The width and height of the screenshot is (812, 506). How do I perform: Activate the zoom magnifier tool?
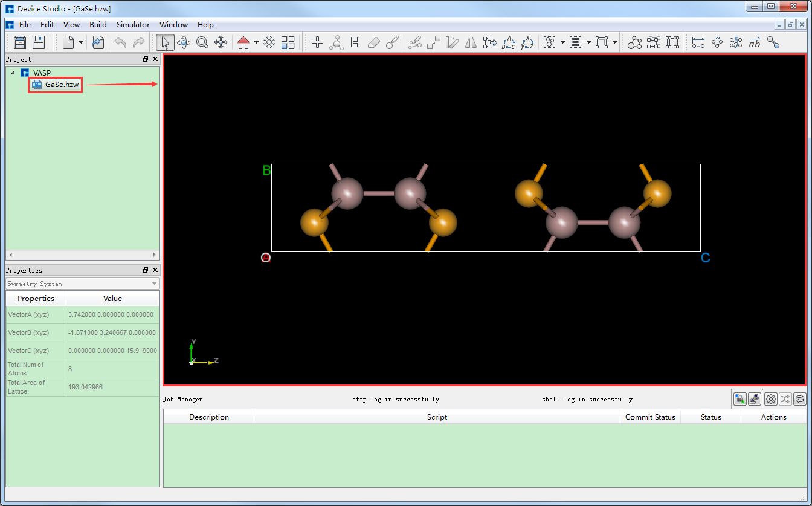click(202, 42)
